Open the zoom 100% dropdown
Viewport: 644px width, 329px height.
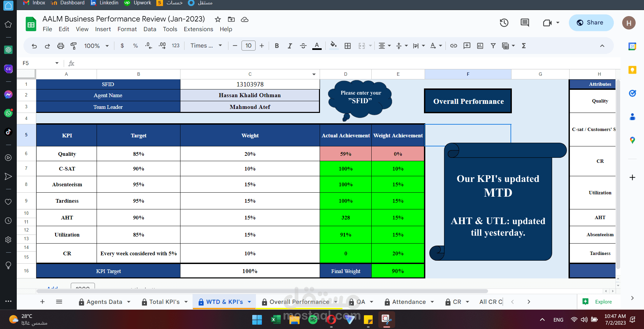(x=96, y=46)
